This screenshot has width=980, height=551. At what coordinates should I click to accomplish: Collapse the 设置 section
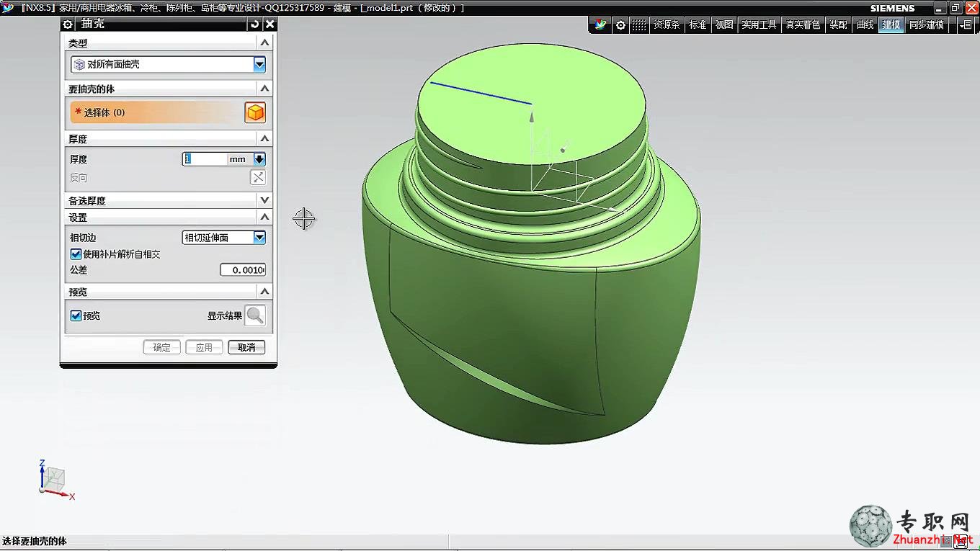tap(264, 217)
